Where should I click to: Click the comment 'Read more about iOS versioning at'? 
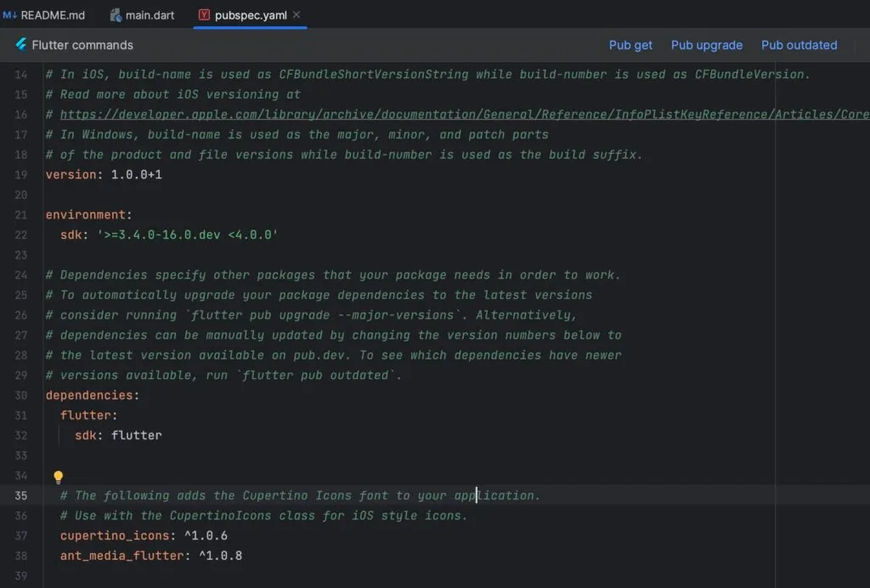click(173, 94)
